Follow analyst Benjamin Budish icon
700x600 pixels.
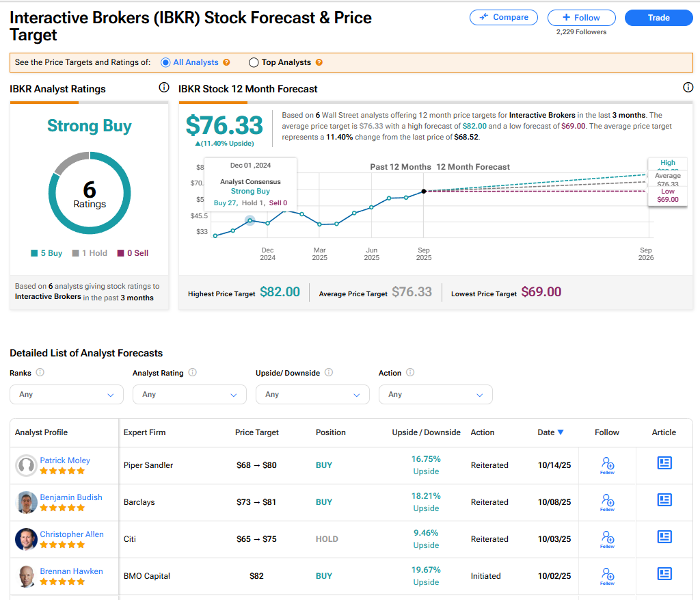tap(607, 501)
